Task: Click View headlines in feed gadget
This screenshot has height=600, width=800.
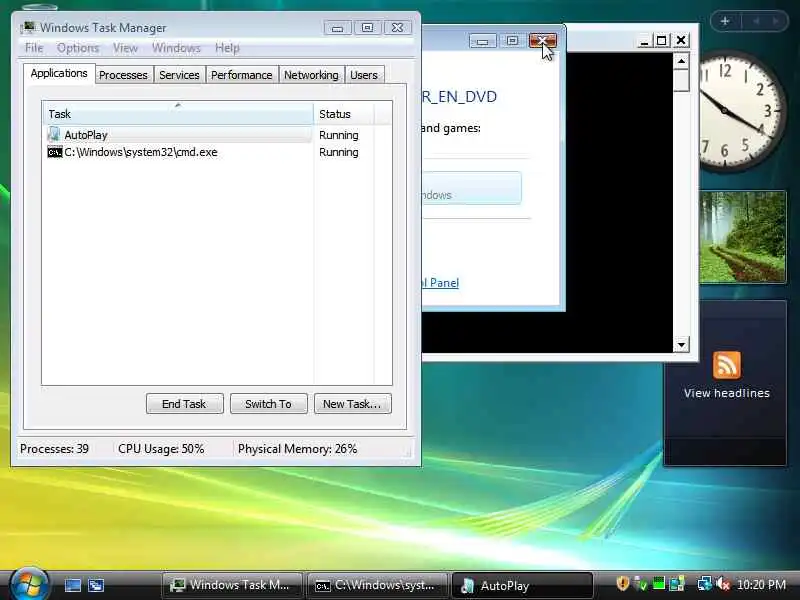Action: 727,393
